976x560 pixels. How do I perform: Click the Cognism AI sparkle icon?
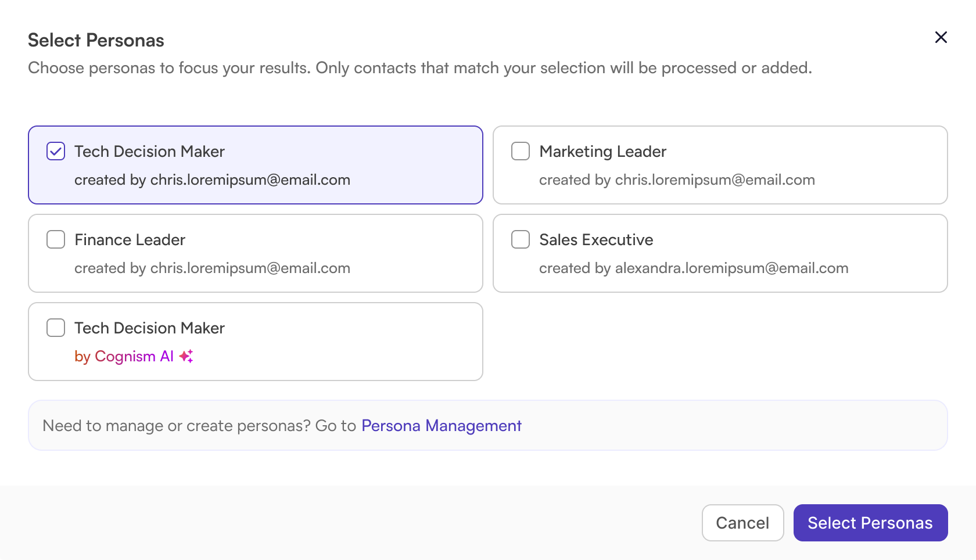[x=186, y=356]
